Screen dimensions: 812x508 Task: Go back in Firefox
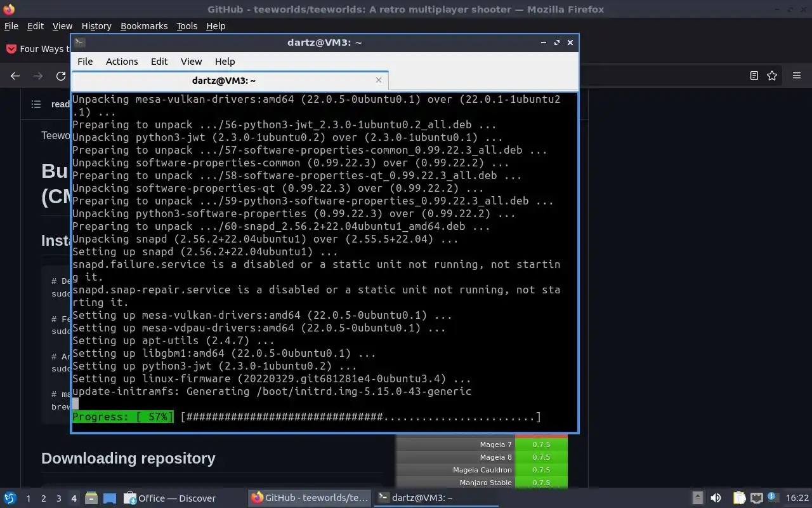[x=15, y=76]
